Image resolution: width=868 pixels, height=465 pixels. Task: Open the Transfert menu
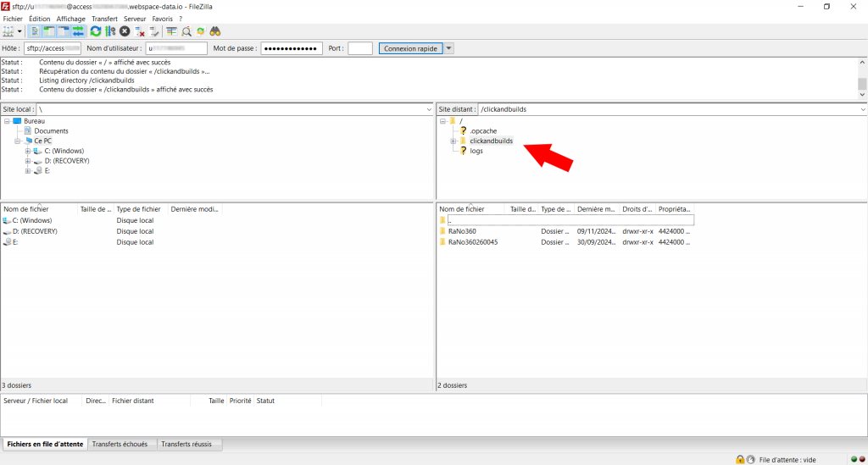click(104, 19)
